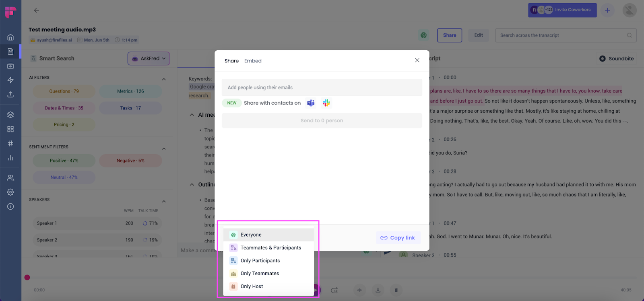Screen dimensions: 644x301
Task: Click the search magnifier in transcript search
Action: click(629, 35)
